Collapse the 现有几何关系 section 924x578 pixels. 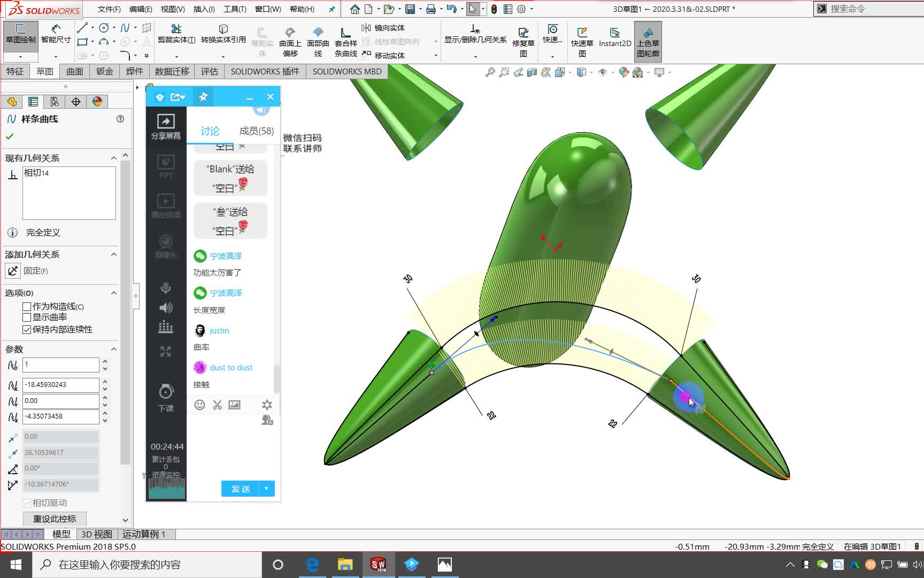pos(113,157)
